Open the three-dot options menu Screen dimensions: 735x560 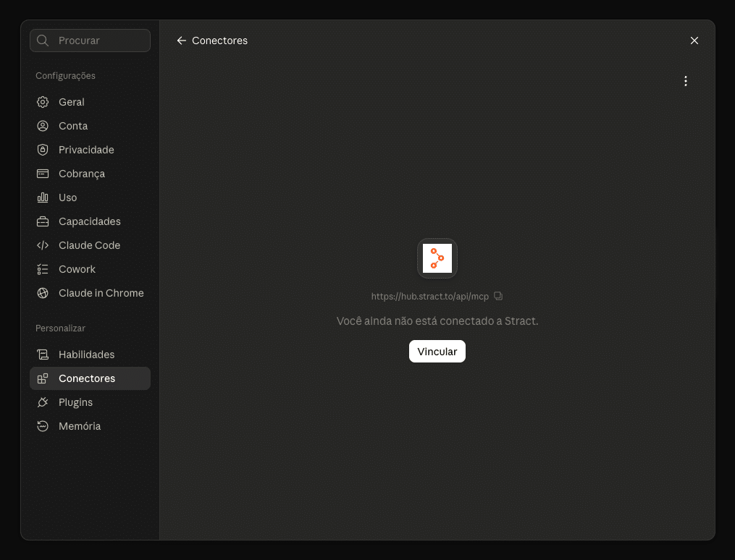click(686, 81)
